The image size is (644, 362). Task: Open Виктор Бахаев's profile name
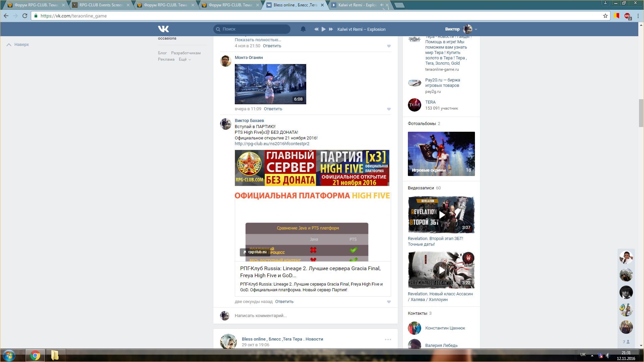249,121
